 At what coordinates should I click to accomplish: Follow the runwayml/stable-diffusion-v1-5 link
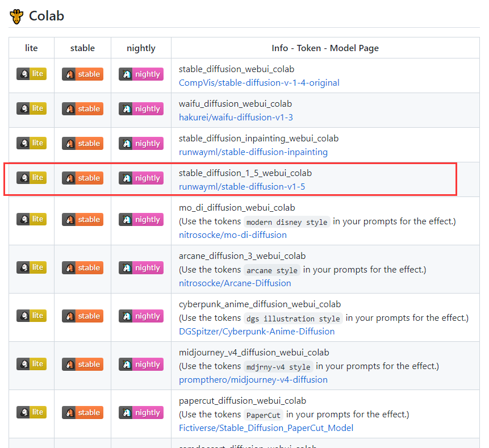tap(242, 187)
